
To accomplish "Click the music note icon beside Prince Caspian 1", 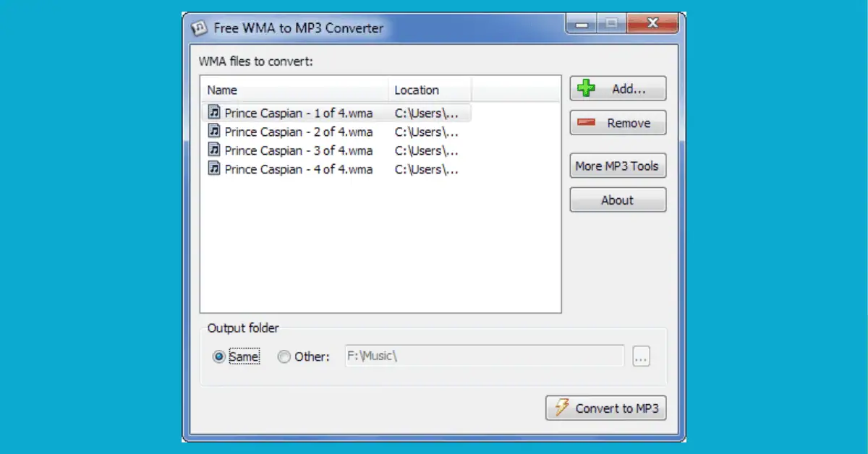I will 213,113.
